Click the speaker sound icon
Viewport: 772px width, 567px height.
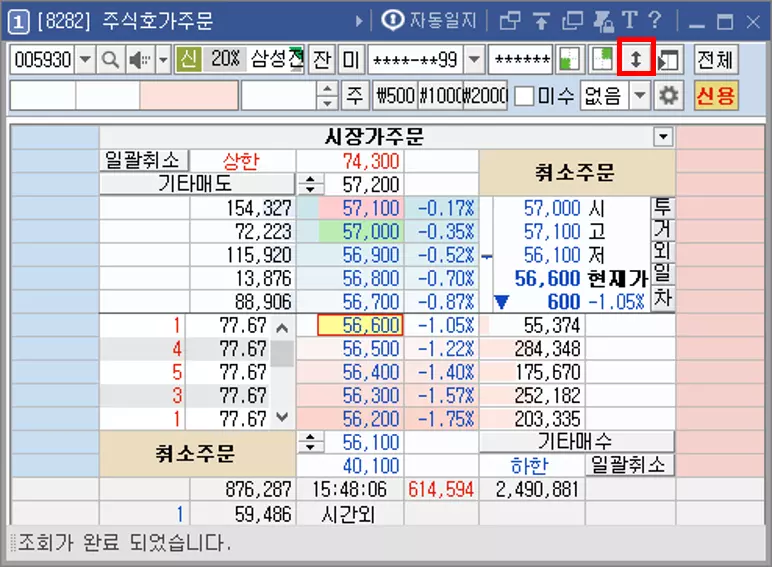coord(140,60)
